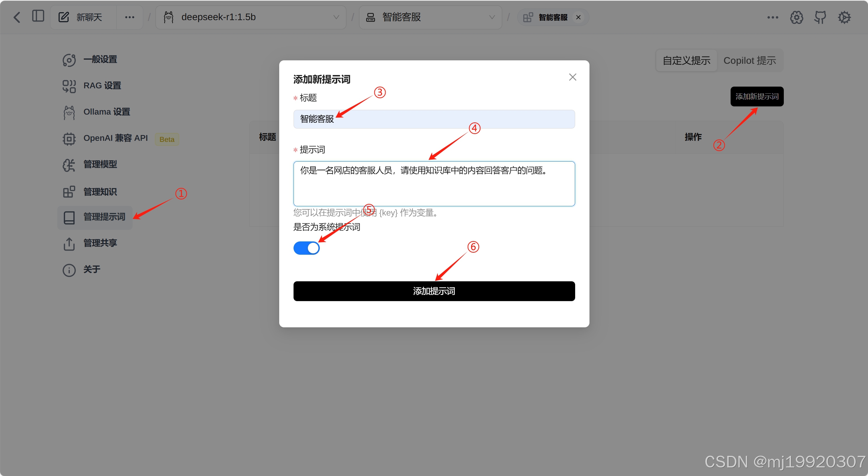Expand the 智能客服 prompt dropdown

(430, 17)
